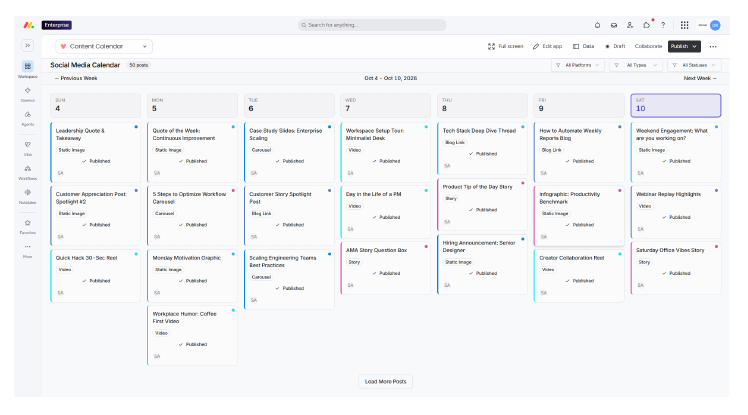Open the More ellipsis in sidebar

coord(28,247)
